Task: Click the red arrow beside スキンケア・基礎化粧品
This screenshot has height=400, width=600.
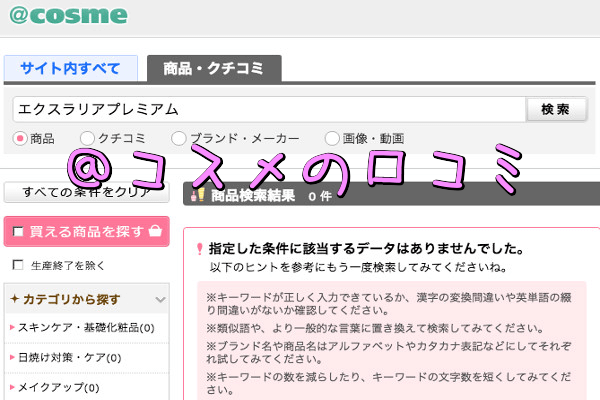Action: [x=12, y=327]
